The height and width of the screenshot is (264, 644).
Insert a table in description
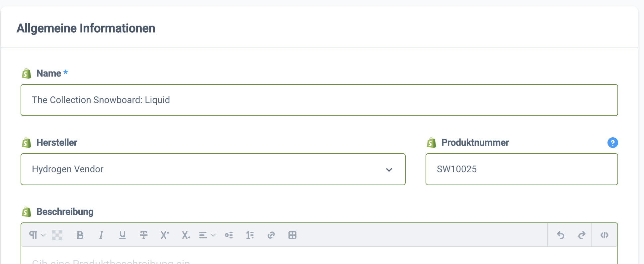point(292,235)
